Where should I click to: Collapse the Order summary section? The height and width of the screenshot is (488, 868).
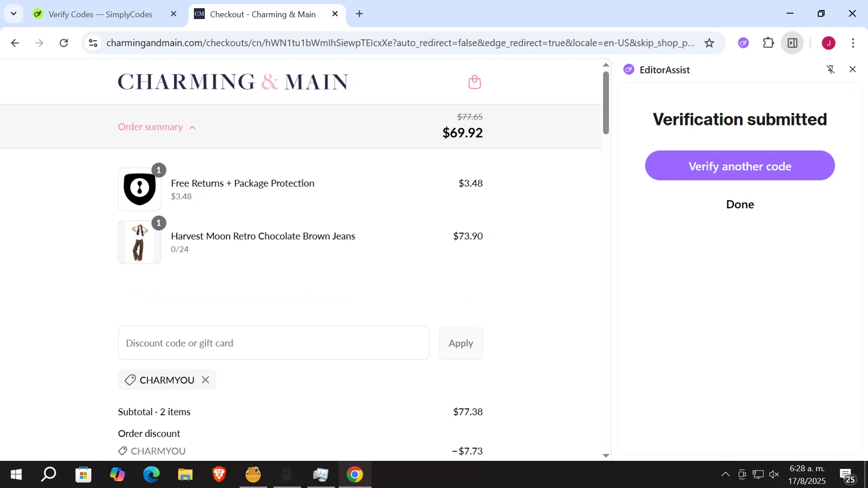[157, 127]
